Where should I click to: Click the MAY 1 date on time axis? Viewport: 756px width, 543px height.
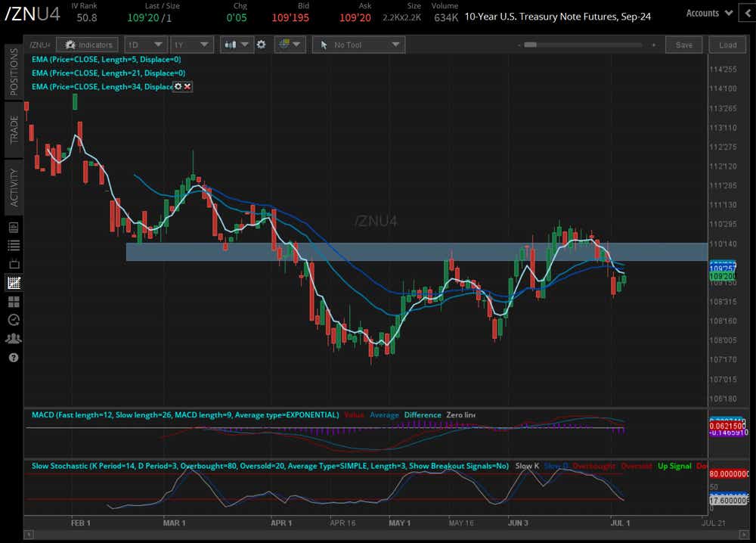pyautogui.click(x=399, y=523)
